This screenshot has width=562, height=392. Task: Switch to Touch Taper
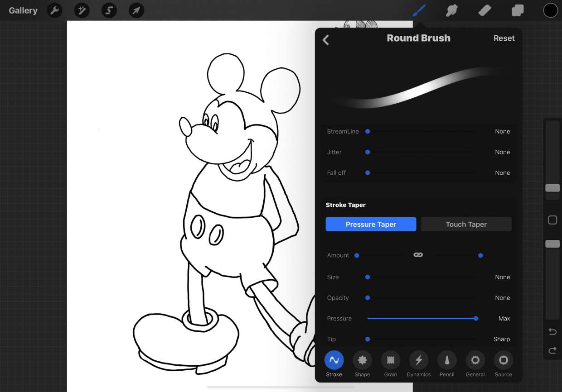coord(466,224)
